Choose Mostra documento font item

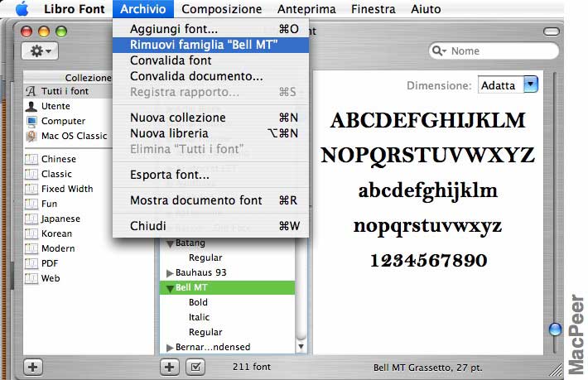pos(210,200)
